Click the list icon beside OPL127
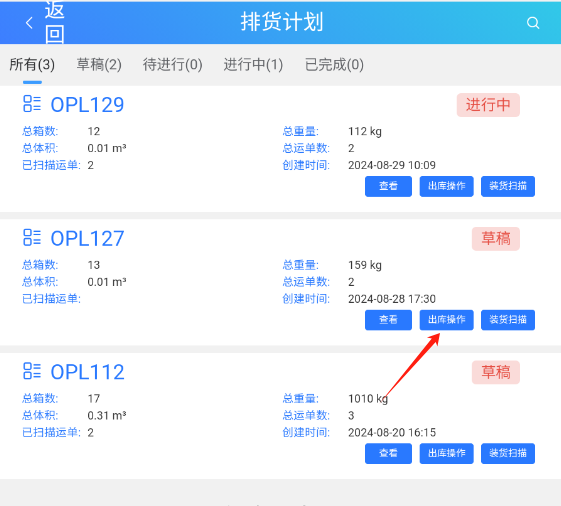 [32, 238]
